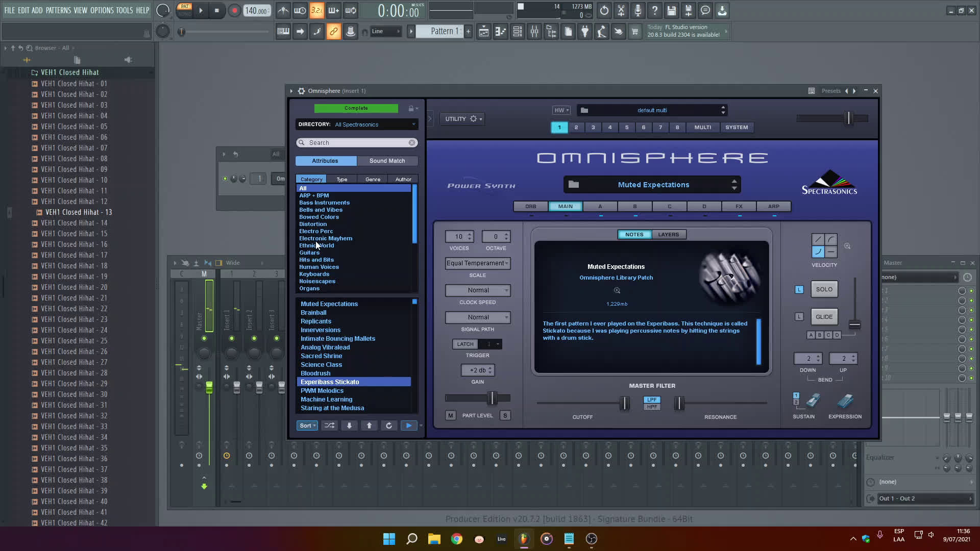Open the PATTERNS menu
This screenshot has width=980, height=551.
tap(58, 10)
